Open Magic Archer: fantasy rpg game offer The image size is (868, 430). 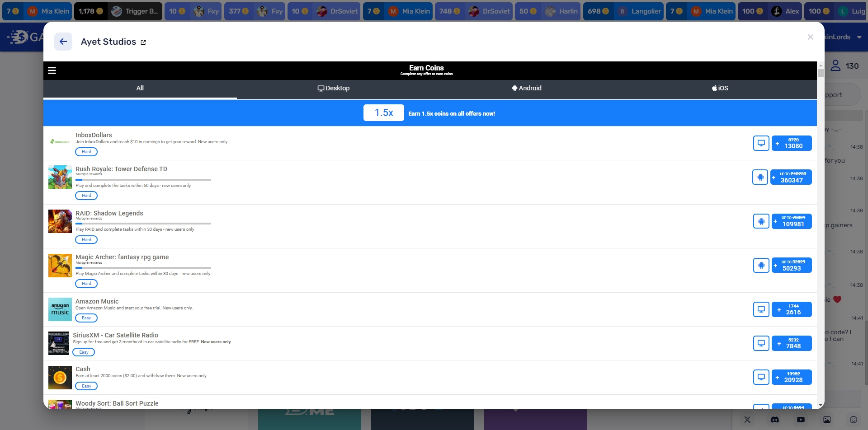[x=122, y=257]
